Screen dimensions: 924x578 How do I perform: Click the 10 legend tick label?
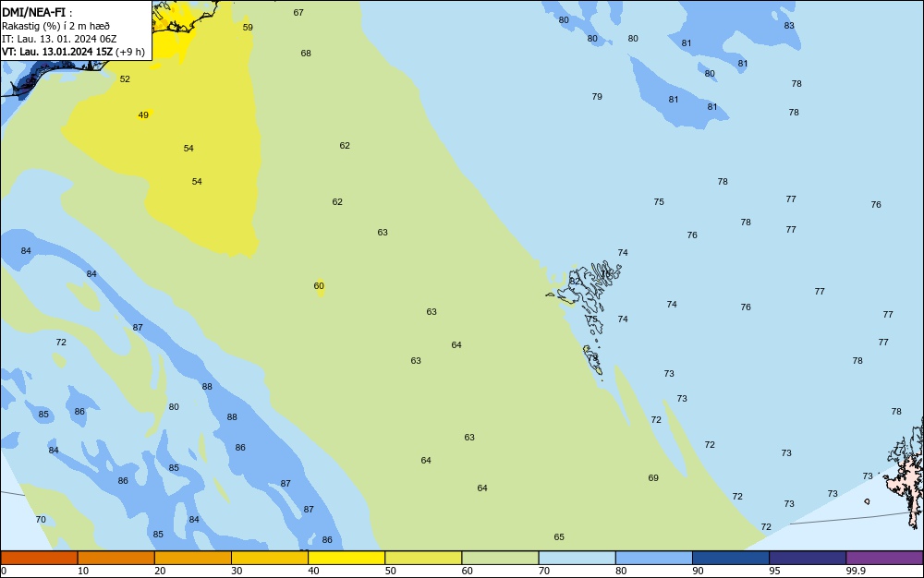pyautogui.click(x=83, y=571)
